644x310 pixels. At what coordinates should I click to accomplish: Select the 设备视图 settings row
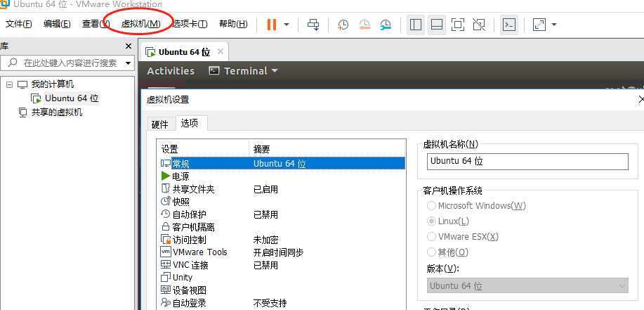(x=282, y=290)
